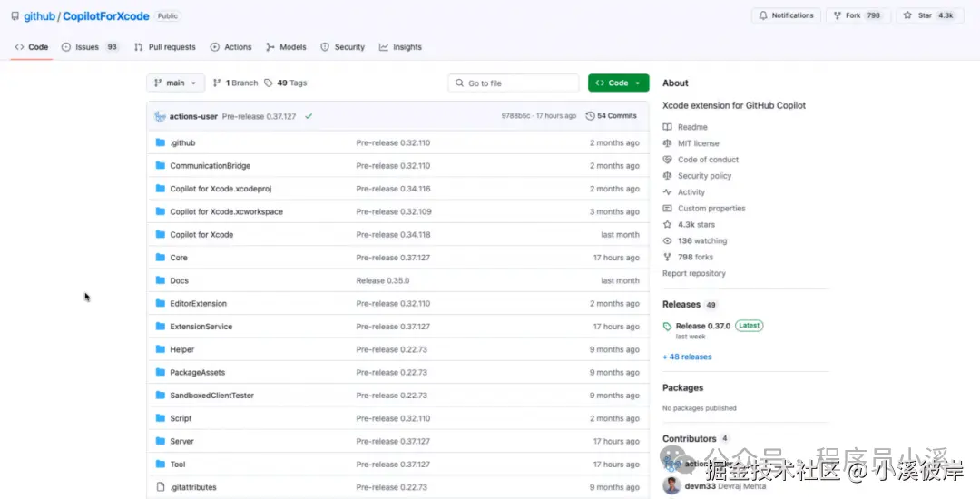980x499 pixels.
Task: Click the actions-user avatar icon
Action: (160, 116)
